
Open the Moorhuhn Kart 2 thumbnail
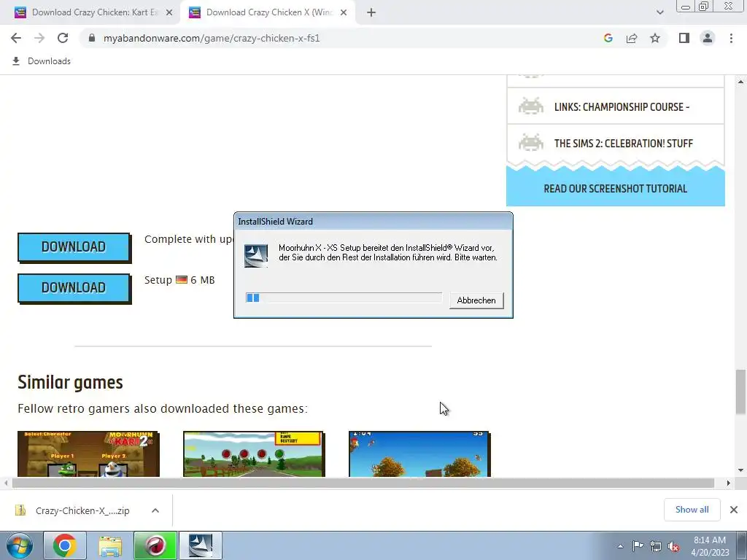[x=88, y=454]
